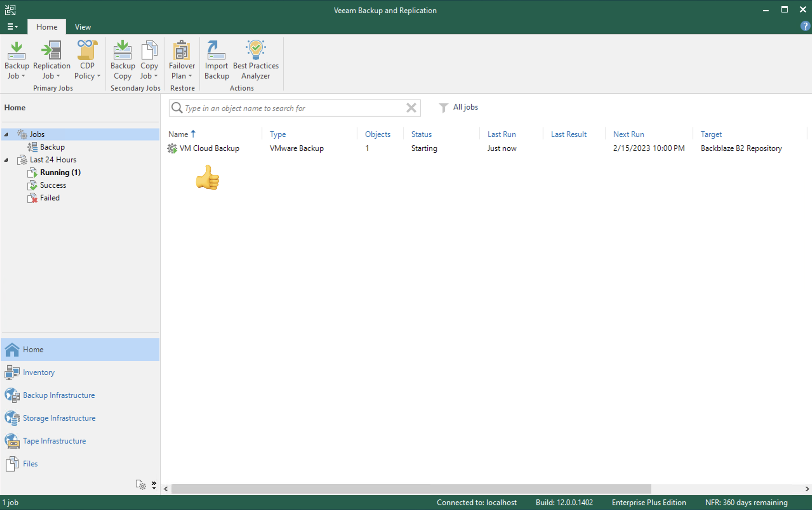Sort by the Objects column header
The width and height of the screenshot is (812, 510).
click(x=377, y=134)
